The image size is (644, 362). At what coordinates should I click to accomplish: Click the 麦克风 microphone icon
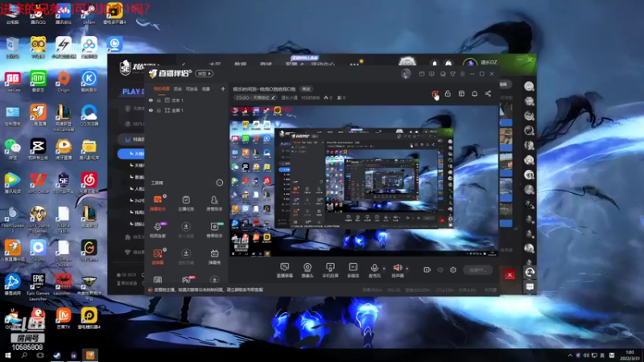click(x=374, y=268)
